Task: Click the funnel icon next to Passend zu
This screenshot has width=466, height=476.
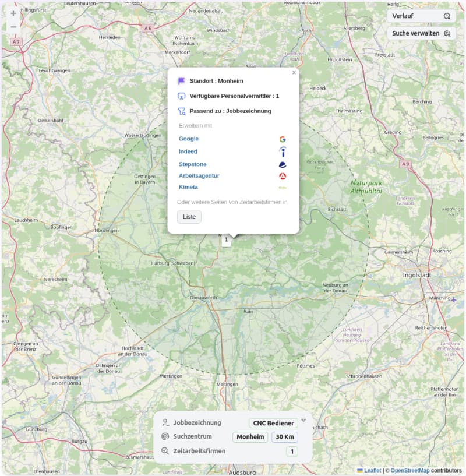Action: coord(181,111)
